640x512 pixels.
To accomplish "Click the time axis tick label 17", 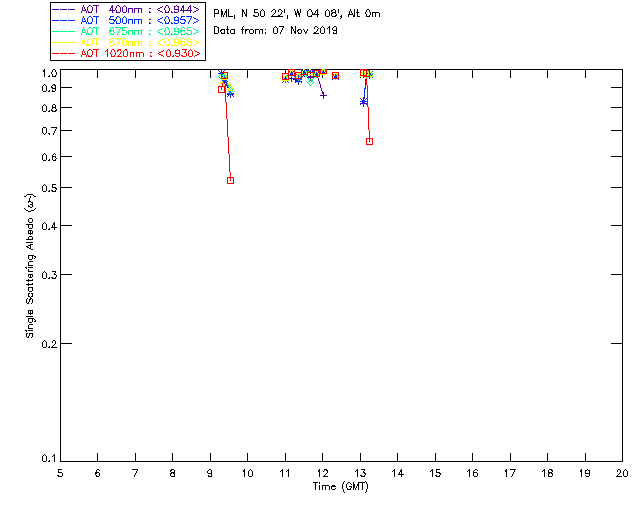I will (510, 474).
